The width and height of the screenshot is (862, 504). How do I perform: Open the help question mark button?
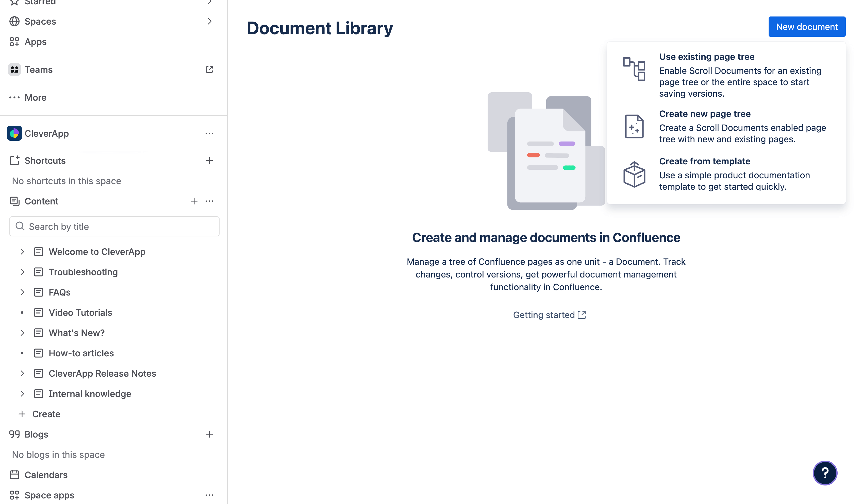825,473
